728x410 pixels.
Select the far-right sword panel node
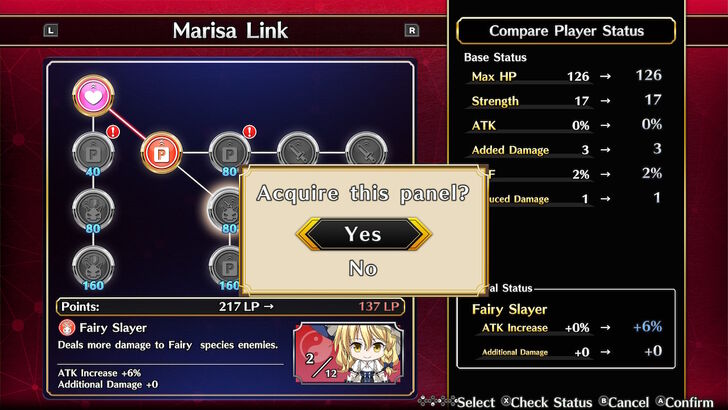[x=366, y=150]
